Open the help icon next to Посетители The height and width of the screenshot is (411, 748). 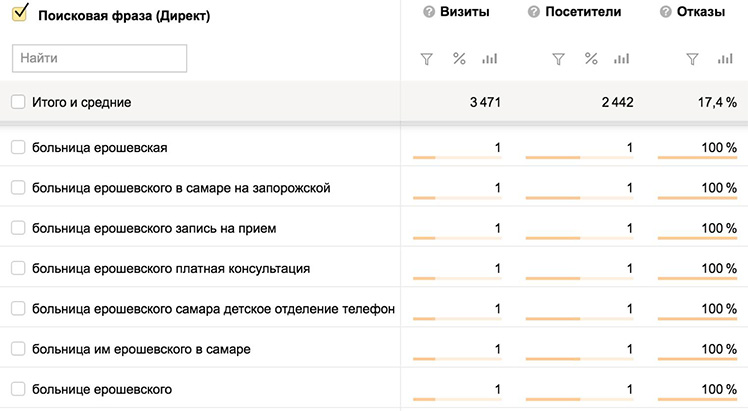(534, 12)
